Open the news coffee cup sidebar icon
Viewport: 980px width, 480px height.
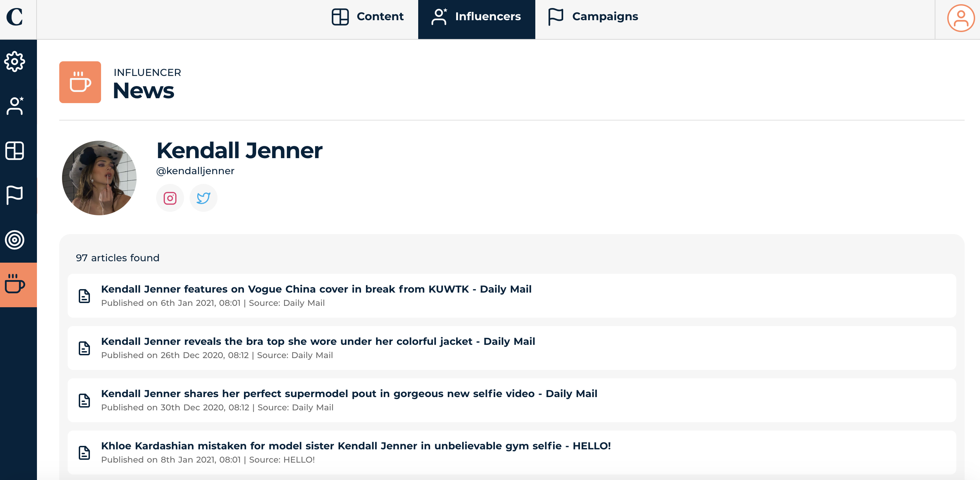pyautogui.click(x=15, y=285)
